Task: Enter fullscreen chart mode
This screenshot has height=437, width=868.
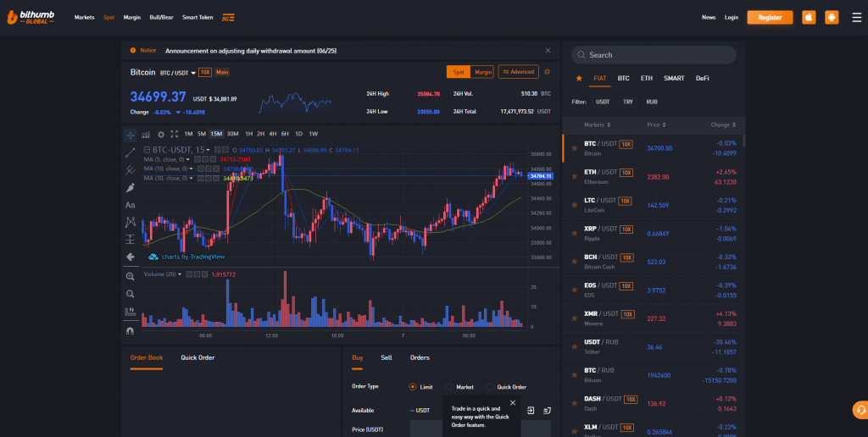Action: pyautogui.click(x=175, y=134)
